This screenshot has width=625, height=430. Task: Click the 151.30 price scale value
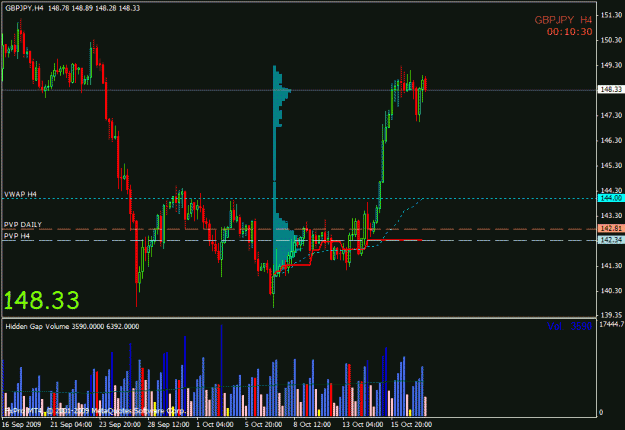click(611, 15)
